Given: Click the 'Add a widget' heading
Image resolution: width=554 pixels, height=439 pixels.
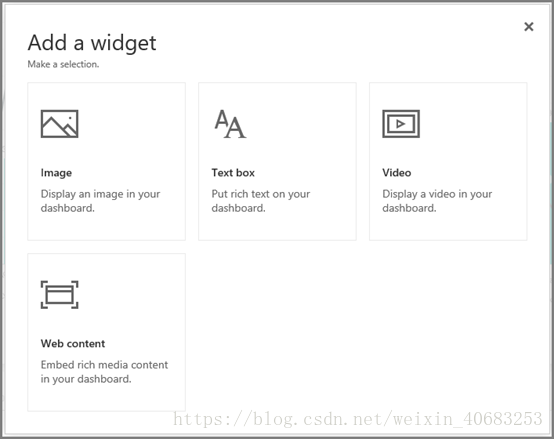Looking at the screenshot, I should (92, 43).
